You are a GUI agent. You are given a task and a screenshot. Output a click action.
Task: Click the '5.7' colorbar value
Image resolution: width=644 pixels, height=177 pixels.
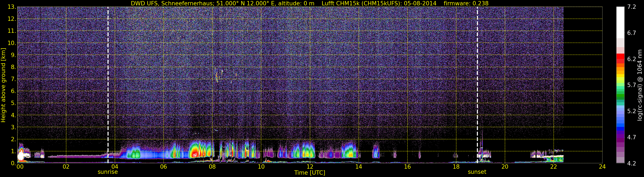[632, 85]
